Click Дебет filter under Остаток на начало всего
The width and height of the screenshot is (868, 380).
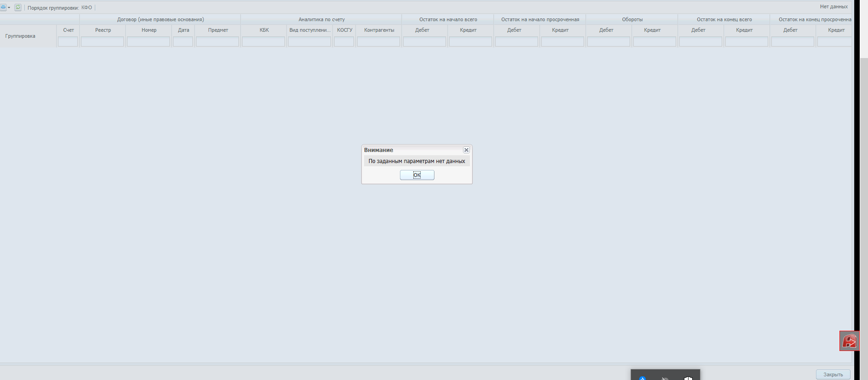click(x=425, y=41)
